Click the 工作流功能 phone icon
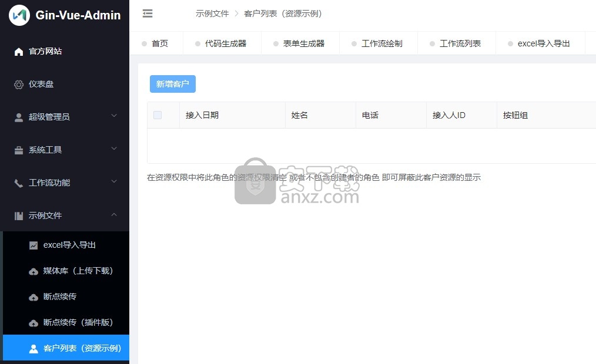The height and width of the screenshot is (364, 596). (x=19, y=183)
